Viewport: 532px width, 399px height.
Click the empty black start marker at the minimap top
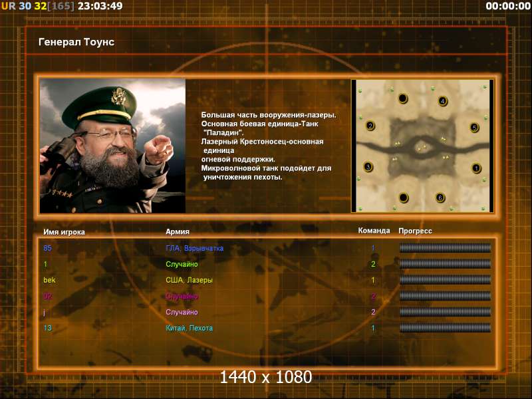coord(403,98)
